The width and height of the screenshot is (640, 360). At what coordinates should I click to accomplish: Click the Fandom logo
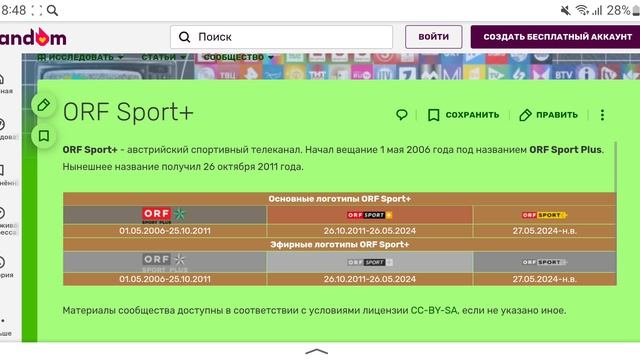click(x=33, y=37)
